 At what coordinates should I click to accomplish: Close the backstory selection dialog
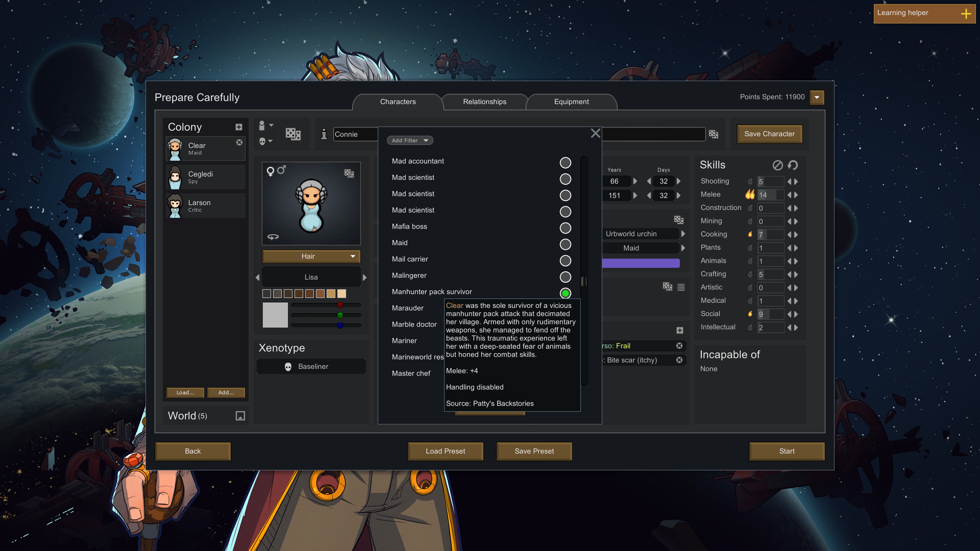coord(595,133)
